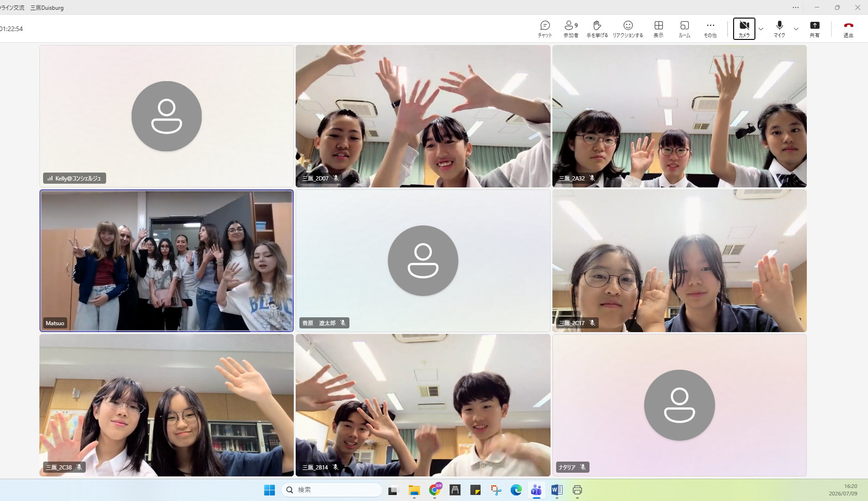Open the window title bar ellipsis menu
The width and height of the screenshot is (868, 501).
pos(796,7)
